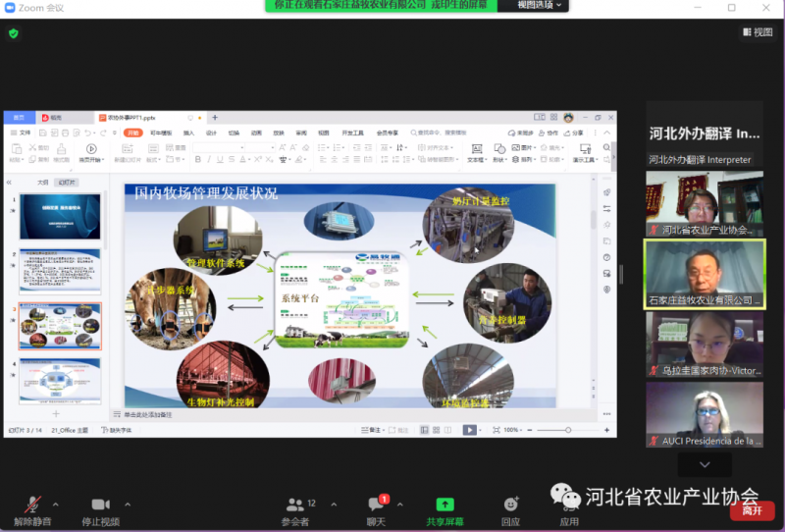Viewport: 785px width, 532px height.
Task: Click the save icon in quick toolbar
Action: pos(43,133)
